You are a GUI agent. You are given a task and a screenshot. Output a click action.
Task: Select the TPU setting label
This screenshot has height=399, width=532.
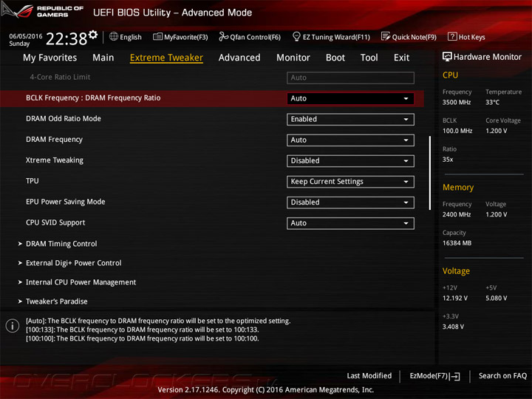33,181
